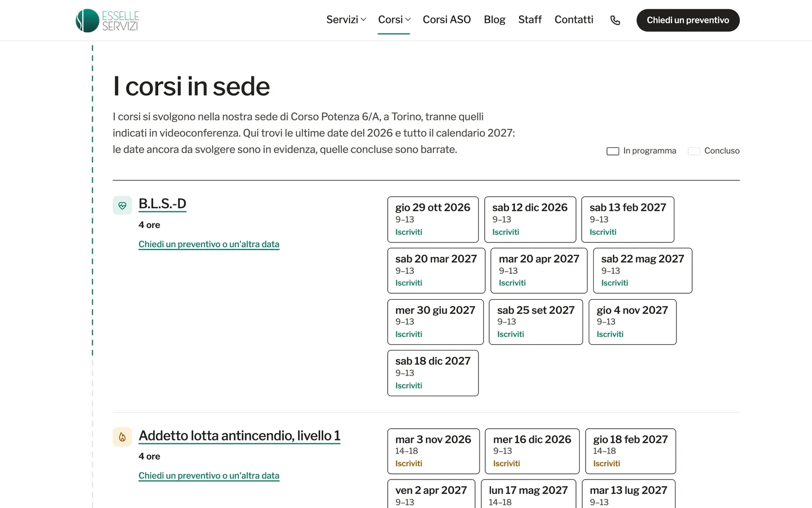Expand the Corsi dropdown menu

tap(394, 19)
